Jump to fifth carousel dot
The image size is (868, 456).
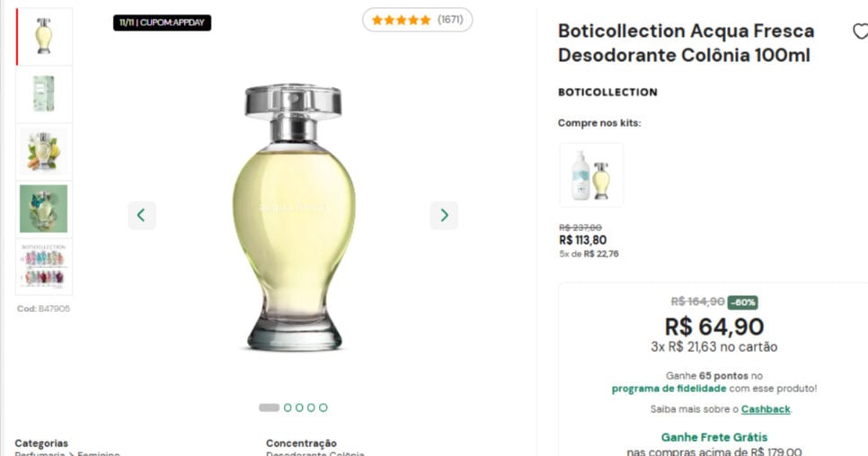pyautogui.click(x=323, y=407)
